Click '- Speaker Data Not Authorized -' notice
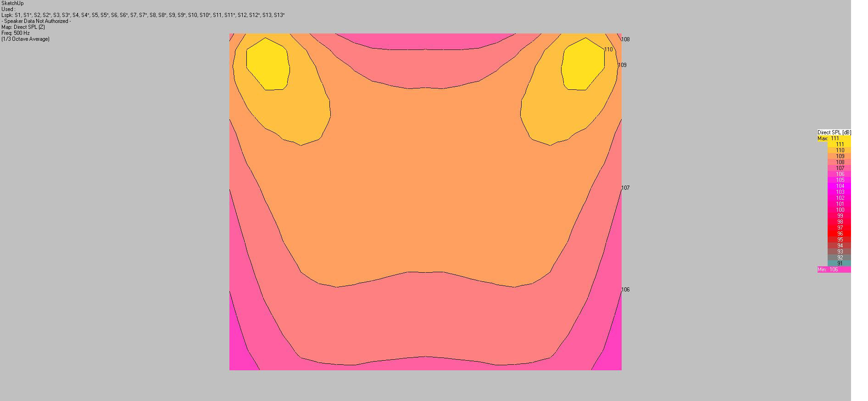868x401 pixels. coord(36,21)
